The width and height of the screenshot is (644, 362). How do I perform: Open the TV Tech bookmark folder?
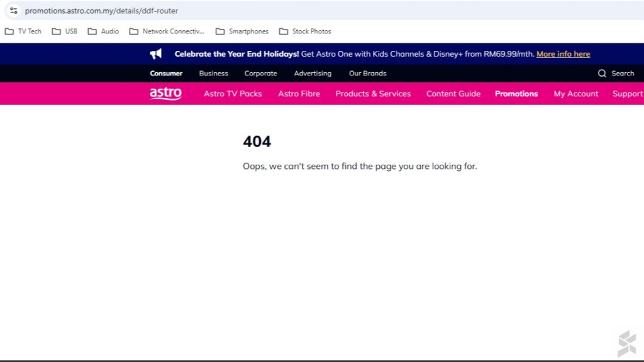tap(23, 31)
